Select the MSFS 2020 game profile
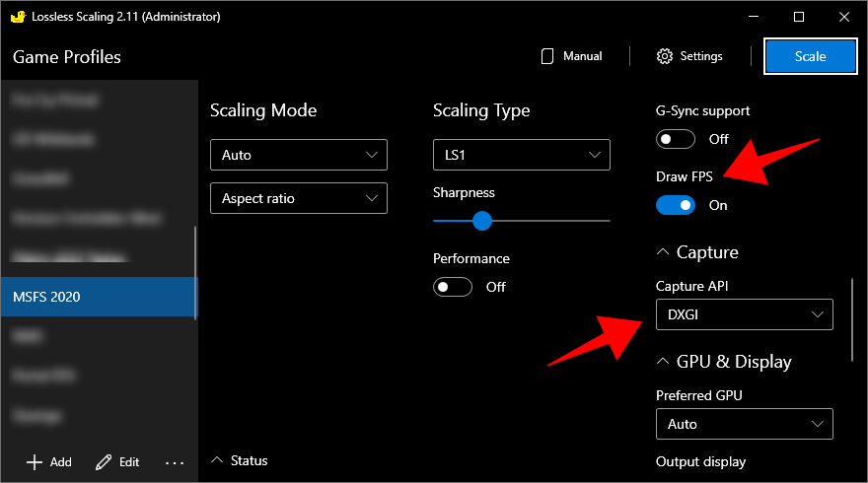This screenshot has width=868, height=483. [x=99, y=297]
